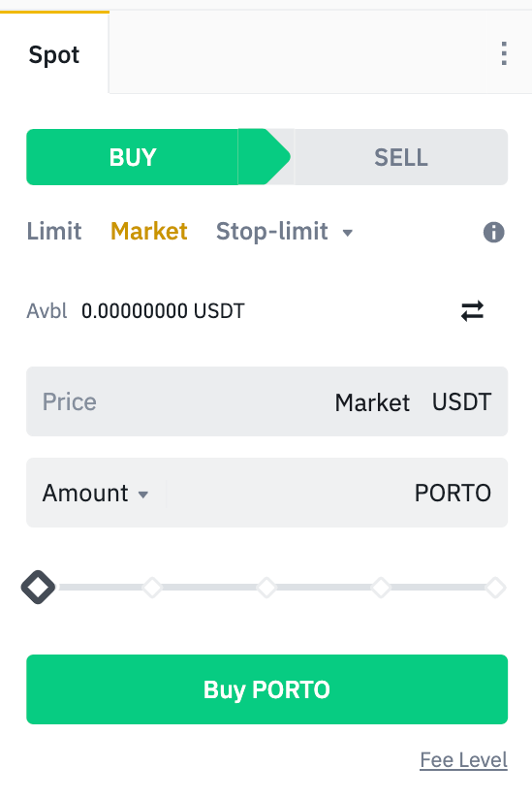
Task: Set slider to 50% diamond marker
Action: pyautogui.click(x=266, y=588)
